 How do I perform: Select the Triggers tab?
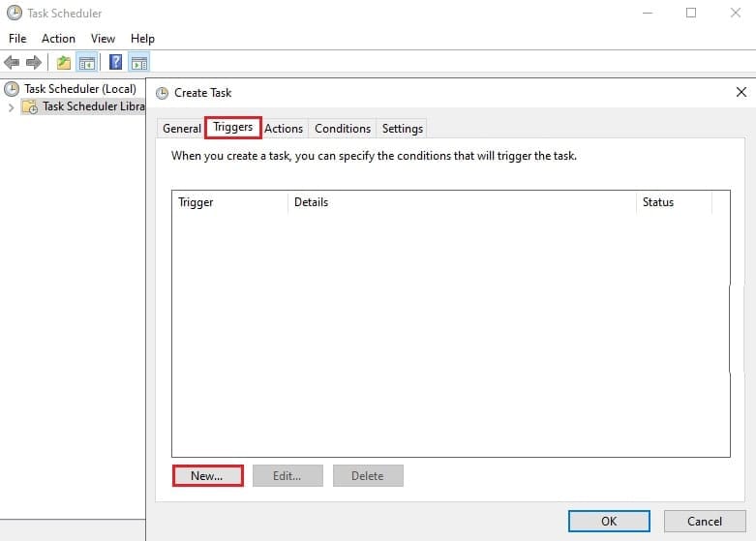[233, 128]
